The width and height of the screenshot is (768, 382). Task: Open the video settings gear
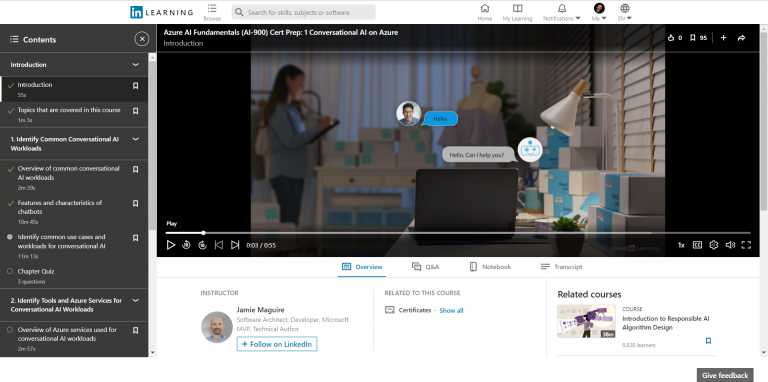(x=714, y=245)
